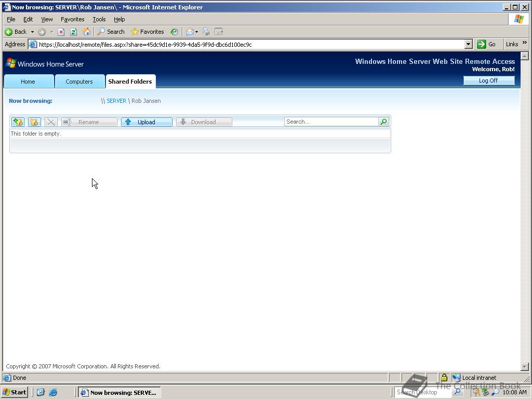Click the Upload button
The image size is (532, 399).
click(147, 122)
